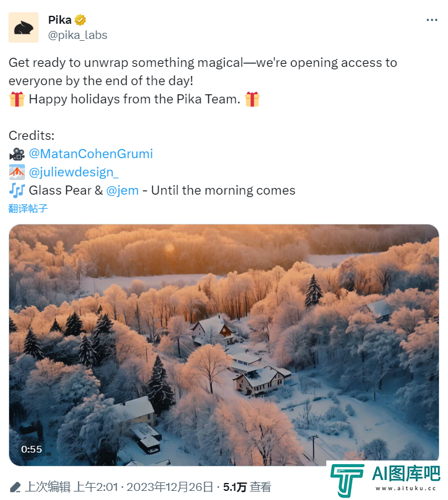Open the @jem mention link
Image resolution: width=448 pixels, height=500 pixels.
click(x=122, y=190)
